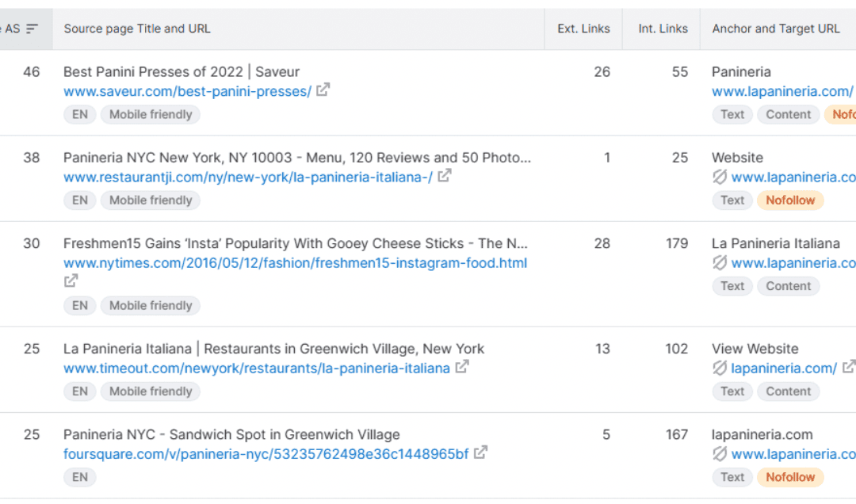Open the nytimes.com freshmen15 article URL
This screenshot has height=504, width=856.
pyautogui.click(x=296, y=262)
